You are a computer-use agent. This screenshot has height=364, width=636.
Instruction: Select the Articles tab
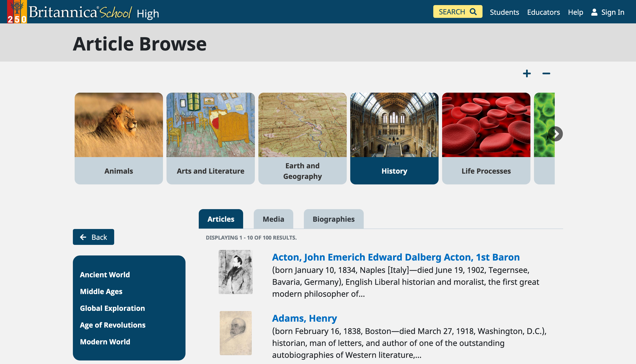click(x=221, y=219)
